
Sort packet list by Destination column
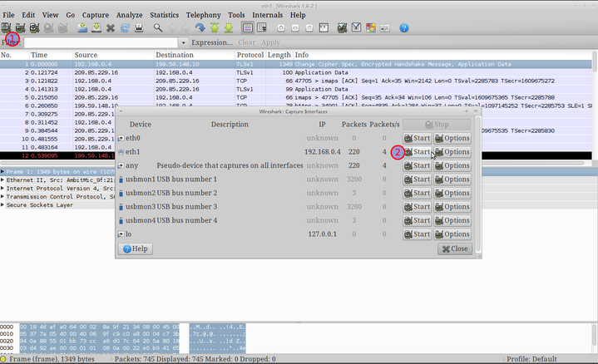coord(195,55)
